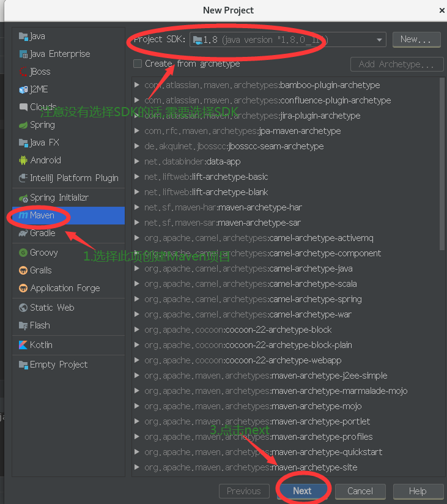
Task: Click the Application Forge icon
Action: point(23,288)
